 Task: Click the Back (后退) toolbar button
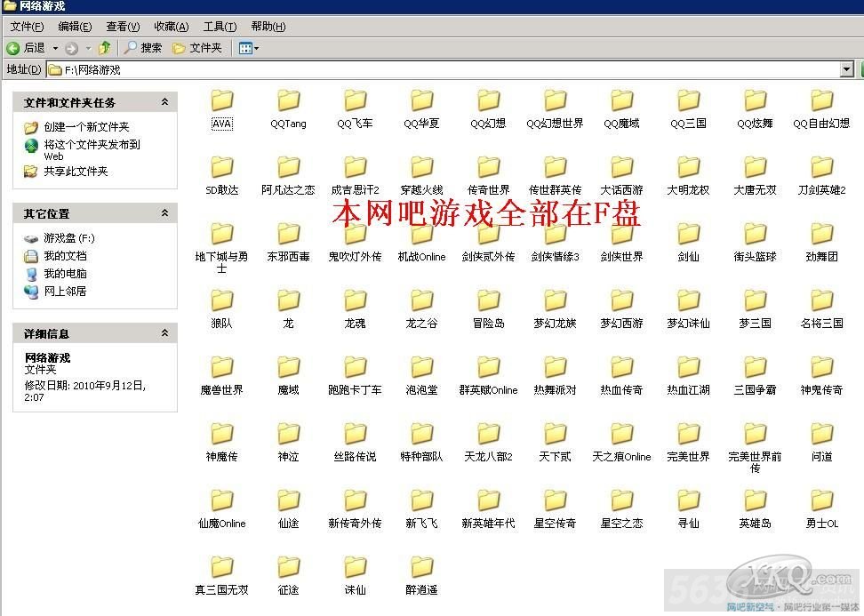coord(26,48)
